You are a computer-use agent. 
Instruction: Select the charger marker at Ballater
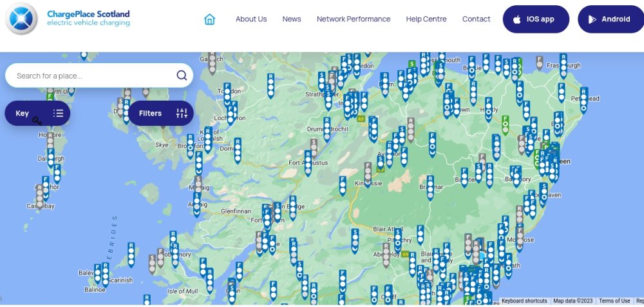(x=464, y=177)
